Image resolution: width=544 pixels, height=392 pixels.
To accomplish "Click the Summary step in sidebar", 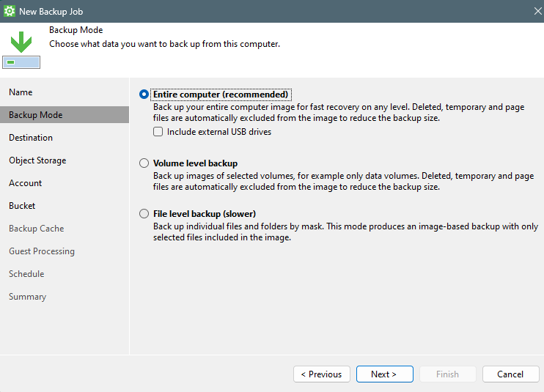I will [x=27, y=297].
